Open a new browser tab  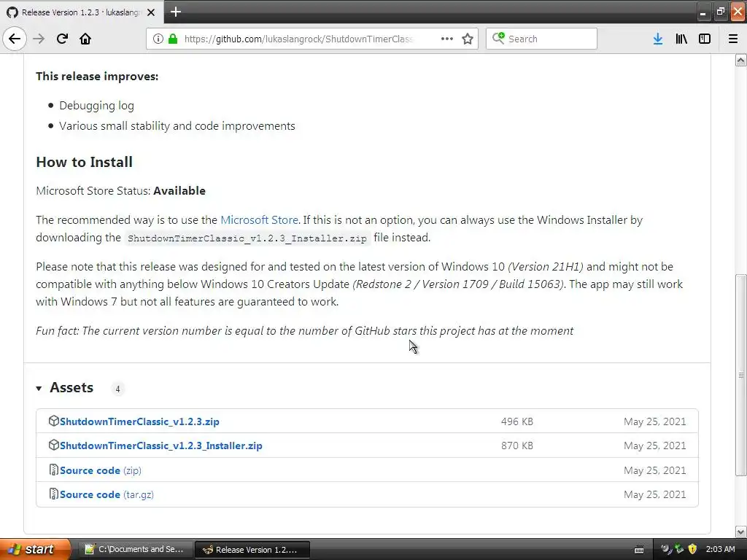(x=176, y=12)
